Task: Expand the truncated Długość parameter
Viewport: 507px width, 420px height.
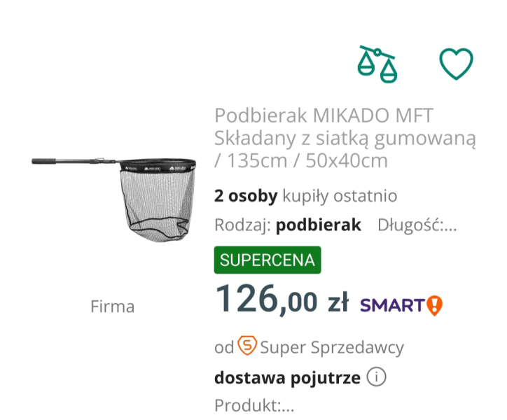Action: click(417, 225)
